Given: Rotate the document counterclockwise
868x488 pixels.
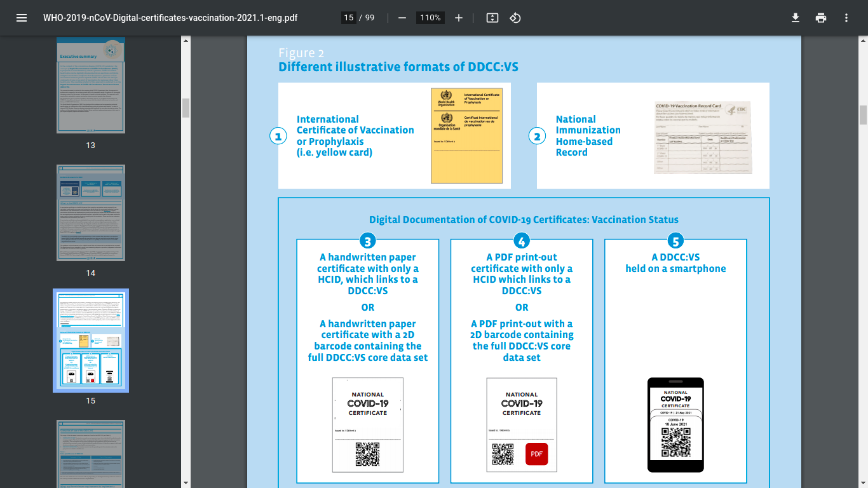Looking at the screenshot, I should [515, 18].
